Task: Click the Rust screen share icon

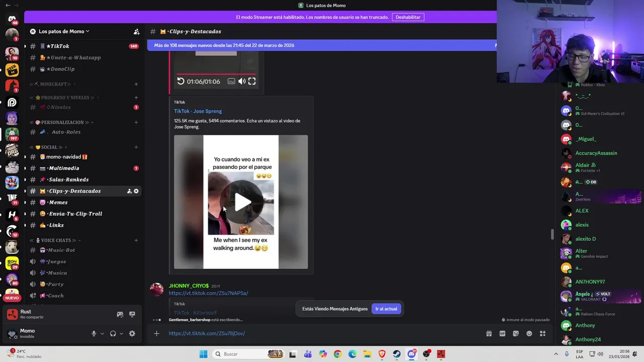Action: pos(132,314)
